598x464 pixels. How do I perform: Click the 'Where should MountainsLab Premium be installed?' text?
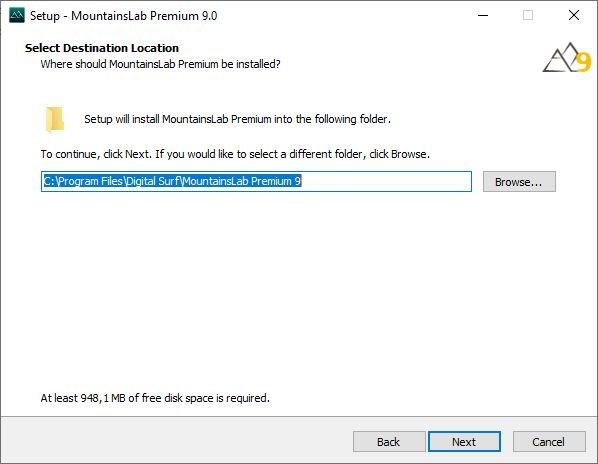161,64
